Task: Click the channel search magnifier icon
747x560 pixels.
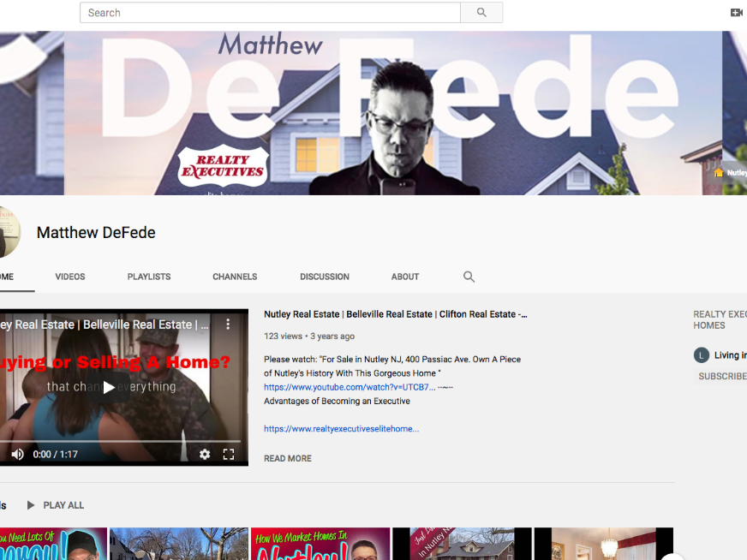Action: pos(469,277)
